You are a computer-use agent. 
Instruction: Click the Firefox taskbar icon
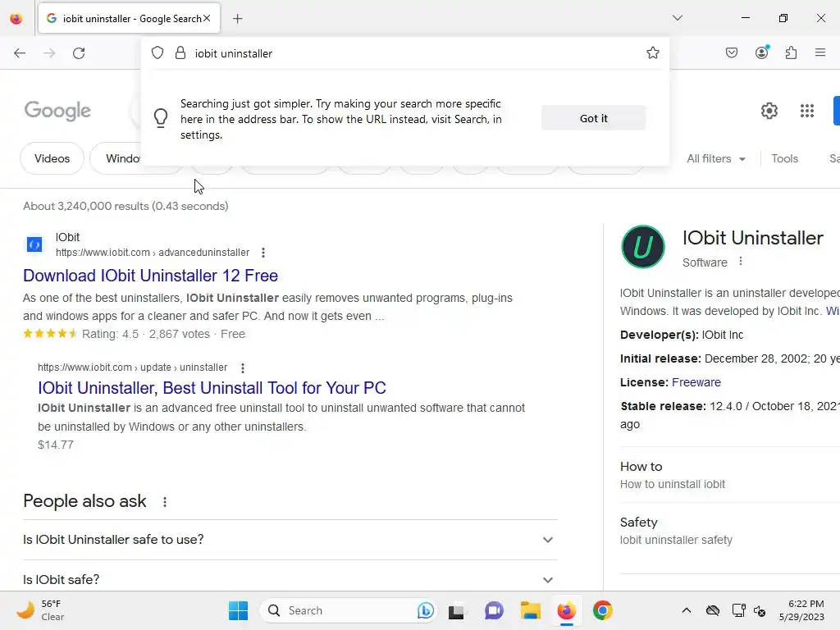tap(566, 610)
